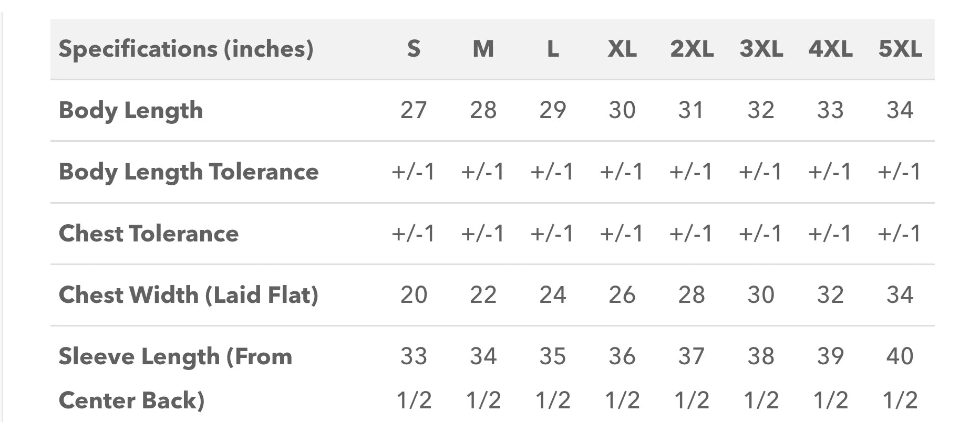Click the 2XL size column header
The width and height of the screenshot is (980, 422).
(692, 49)
